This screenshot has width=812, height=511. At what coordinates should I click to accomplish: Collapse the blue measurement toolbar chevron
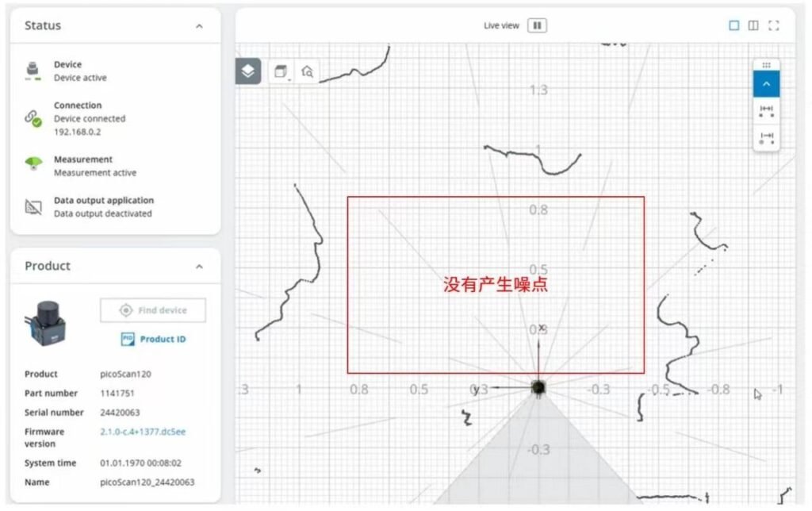point(766,83)
